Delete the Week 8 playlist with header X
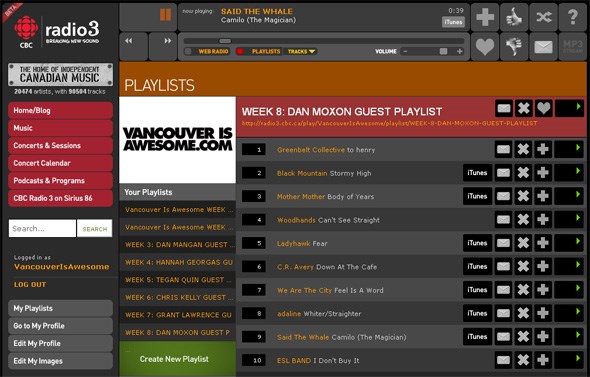 click(523, 108)
